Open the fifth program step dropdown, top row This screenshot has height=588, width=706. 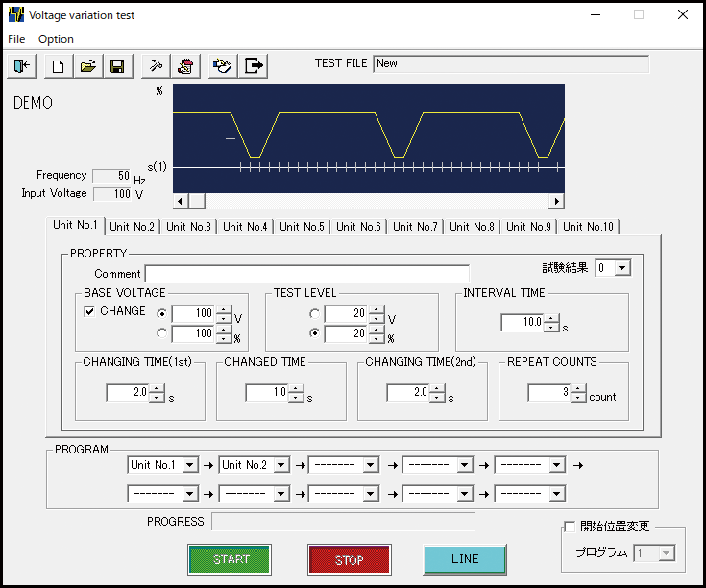pos(557,465)
